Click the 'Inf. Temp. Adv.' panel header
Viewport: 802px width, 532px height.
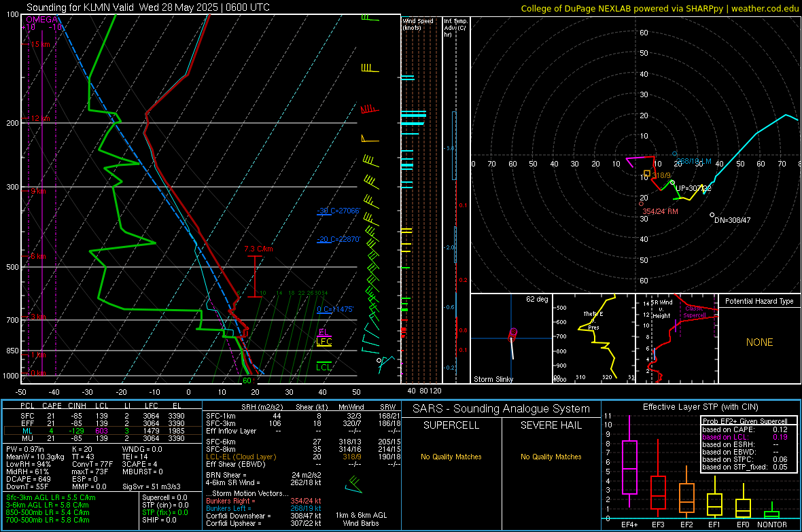tap(455, 27)
